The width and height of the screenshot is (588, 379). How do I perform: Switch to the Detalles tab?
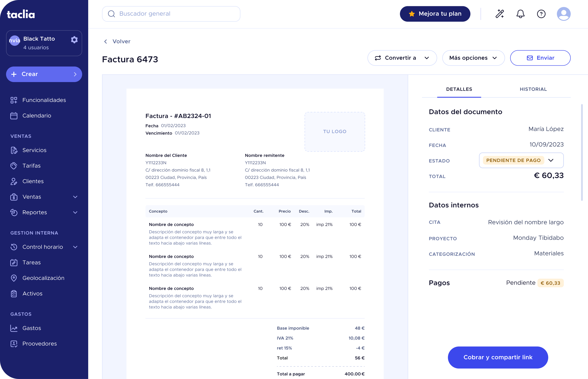(459, 89)
